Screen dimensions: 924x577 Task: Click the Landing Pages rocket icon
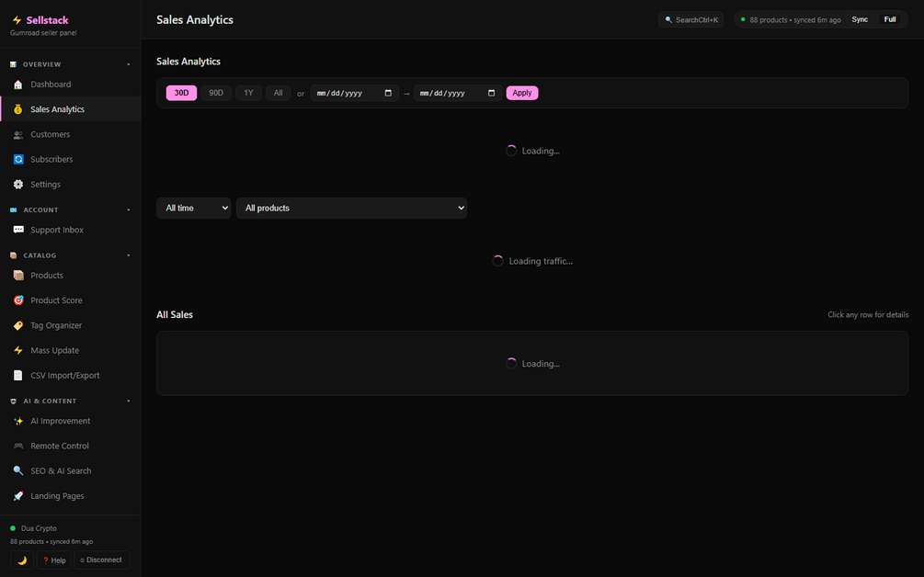click(18, 496)
